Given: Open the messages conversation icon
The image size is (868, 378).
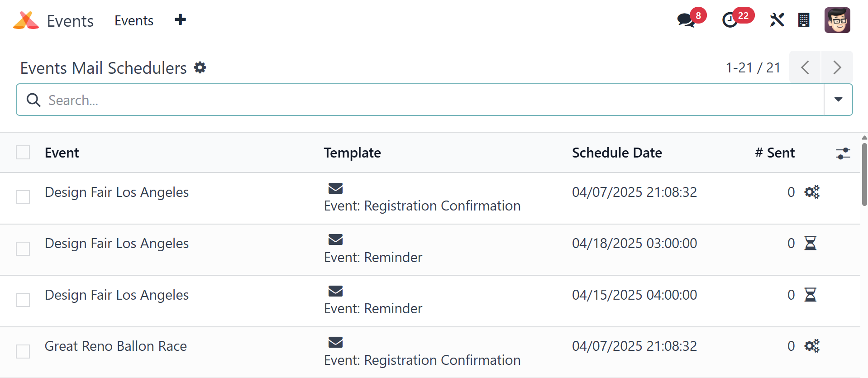Looking at the screenshot, I should pyautogui.click(x=686, y=20).
